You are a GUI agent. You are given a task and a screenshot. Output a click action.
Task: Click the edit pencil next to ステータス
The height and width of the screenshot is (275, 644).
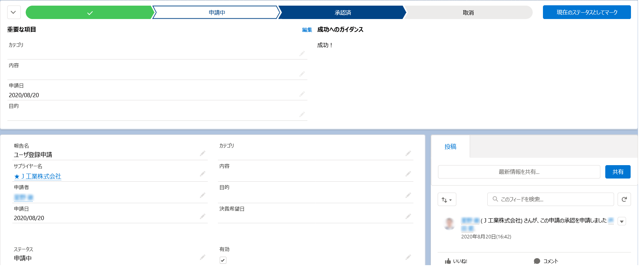coord(202,257)
